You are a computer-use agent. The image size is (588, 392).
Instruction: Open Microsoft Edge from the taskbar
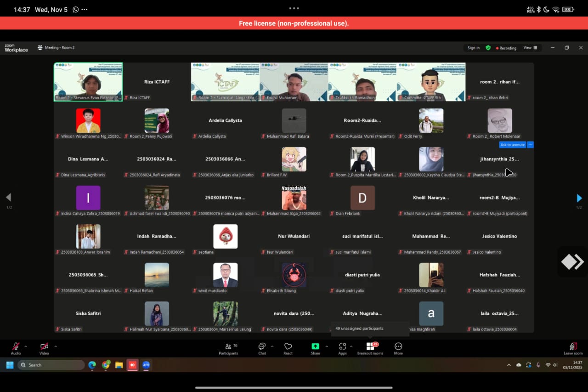pyautogui.click(x=92, y=365)
